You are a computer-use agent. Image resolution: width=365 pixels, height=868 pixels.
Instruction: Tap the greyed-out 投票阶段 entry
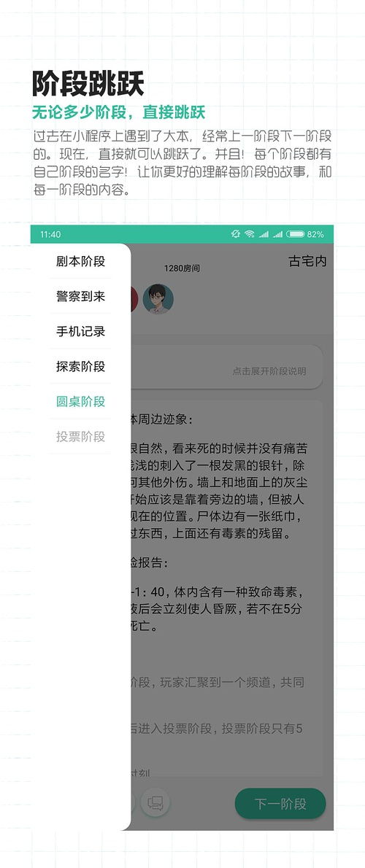click(80, 436)
